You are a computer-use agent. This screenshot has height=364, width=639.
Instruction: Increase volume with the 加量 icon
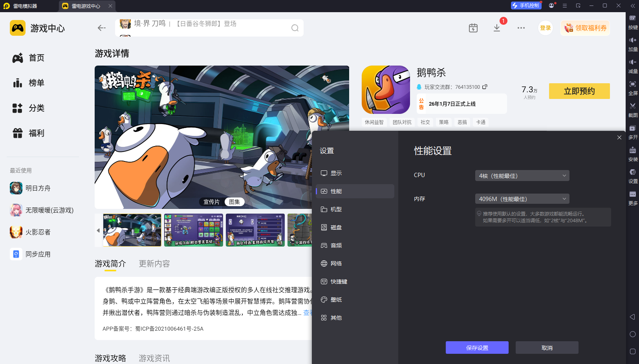[633, 44]
